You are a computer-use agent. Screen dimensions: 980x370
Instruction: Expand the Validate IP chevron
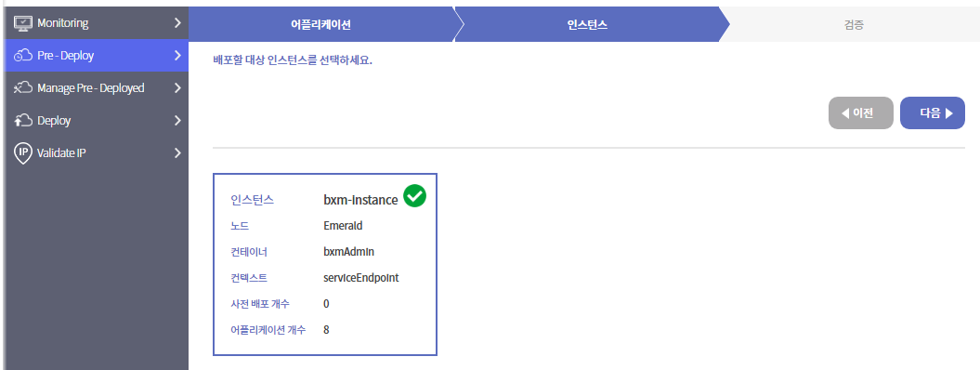click(177, 153)
